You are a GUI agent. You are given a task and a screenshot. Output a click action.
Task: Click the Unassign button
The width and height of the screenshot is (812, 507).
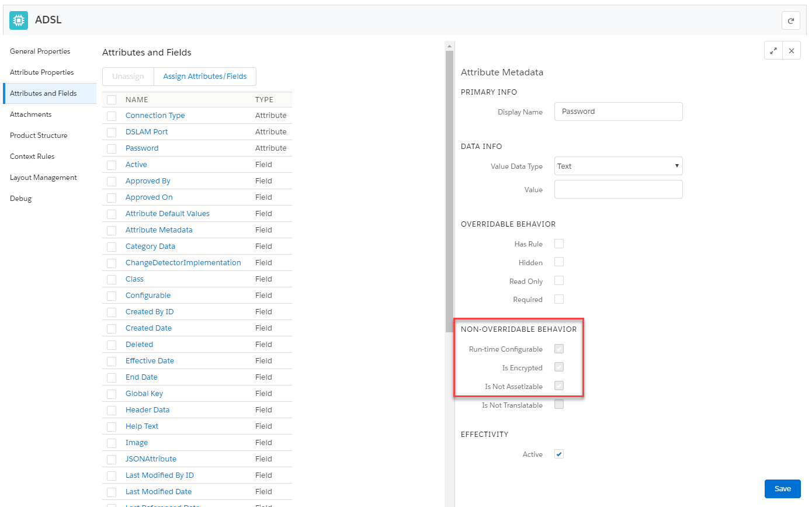pyautogui.click(x=128, y=77)
